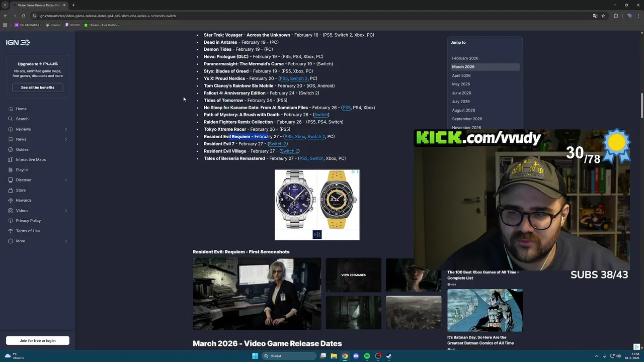Select the Videos icon in sidebar
The width and height of the screenshot is (644, 362).
[x=11, y=211]
